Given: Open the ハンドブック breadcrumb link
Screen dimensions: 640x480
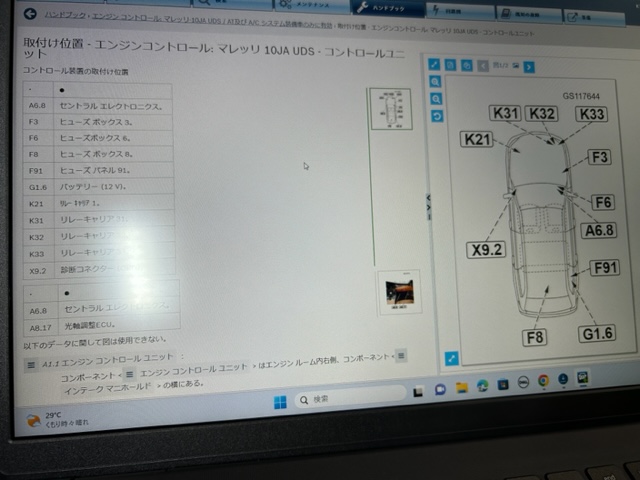Looking at the screenshot, I should 65,16.
